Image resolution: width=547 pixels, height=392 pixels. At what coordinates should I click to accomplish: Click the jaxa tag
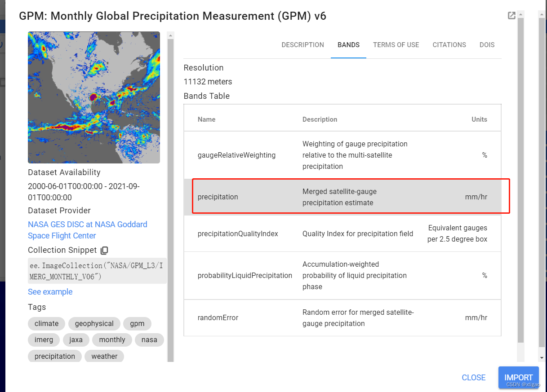coord(76,339)
